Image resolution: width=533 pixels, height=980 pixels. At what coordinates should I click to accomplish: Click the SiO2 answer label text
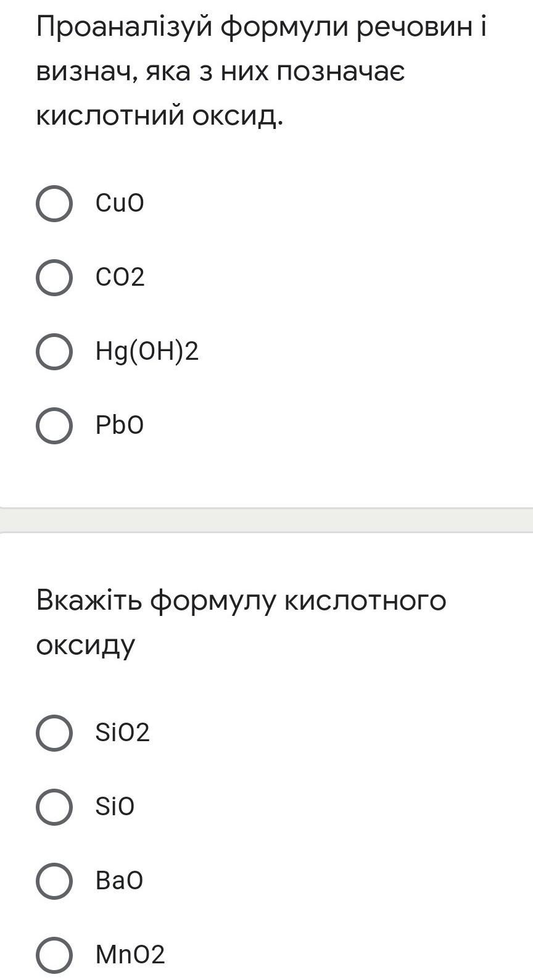tap(122, 733)
